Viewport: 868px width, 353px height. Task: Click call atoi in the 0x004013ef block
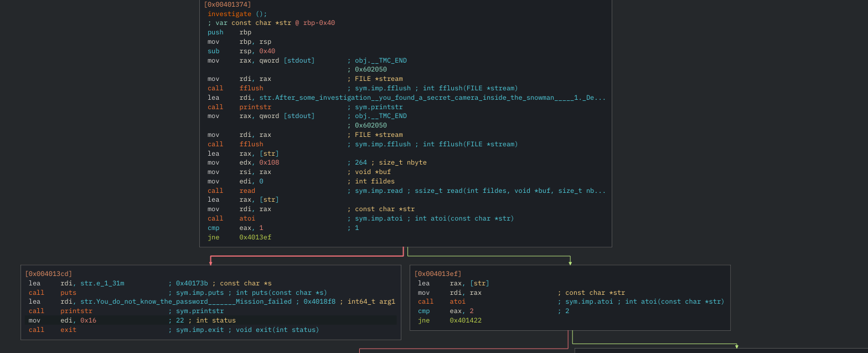click(442, 301)
